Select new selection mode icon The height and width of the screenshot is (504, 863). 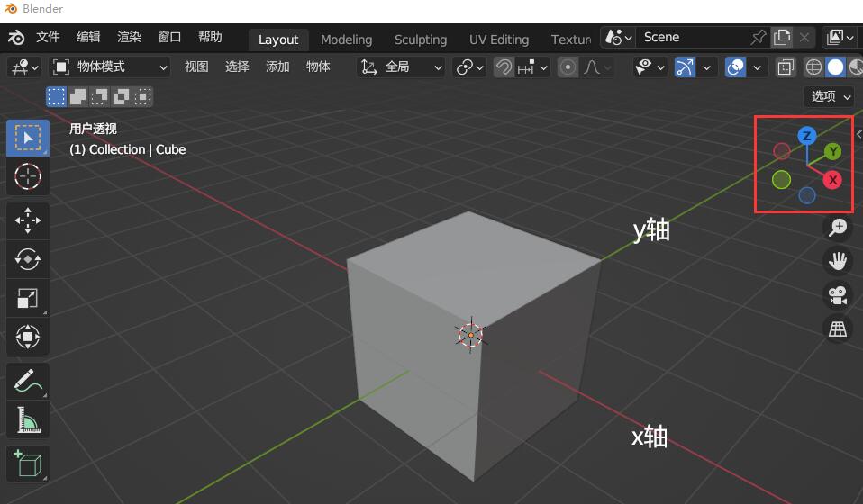pos(56,96)
